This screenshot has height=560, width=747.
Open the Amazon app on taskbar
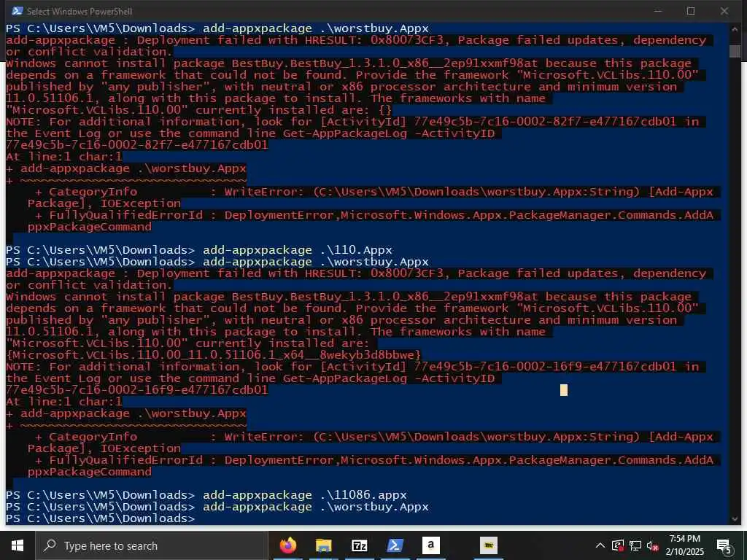tap(430, 545)
